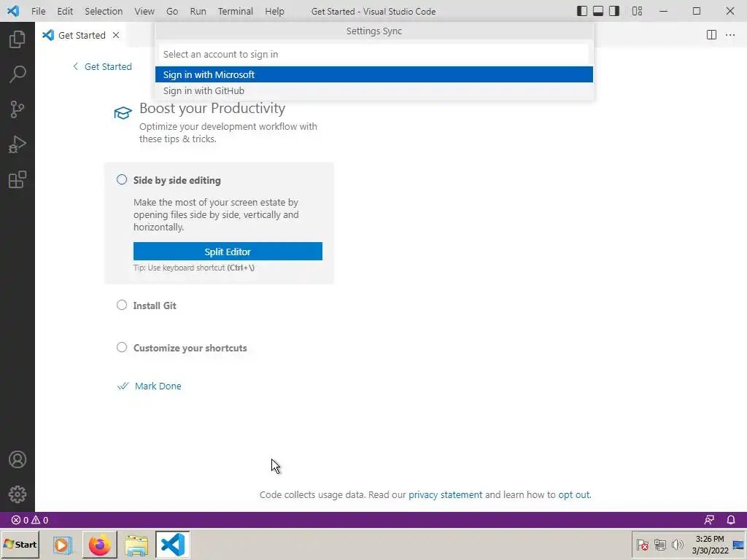The height and width of the screenshot is (560, 747).
Task: Click the Show Desktop tray icon
Action: (738, 544)
